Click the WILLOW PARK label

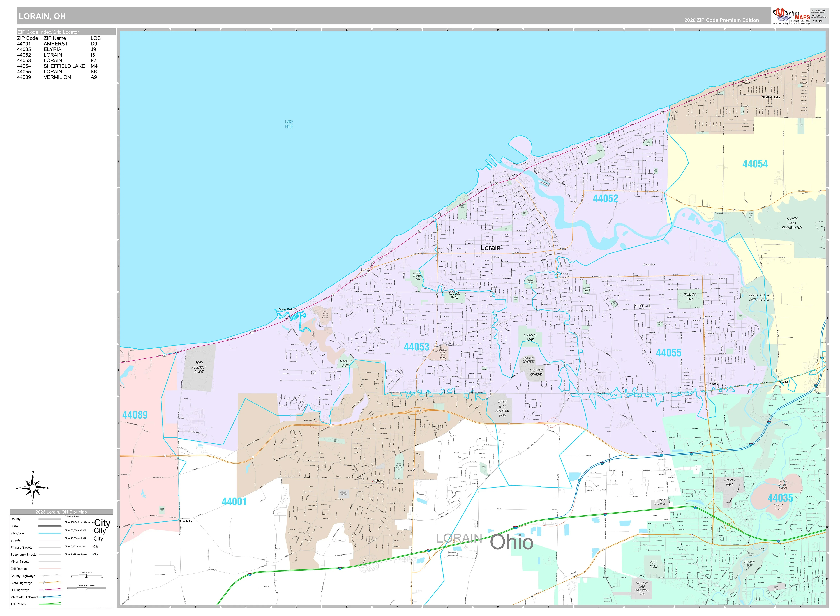click(454, 296)
